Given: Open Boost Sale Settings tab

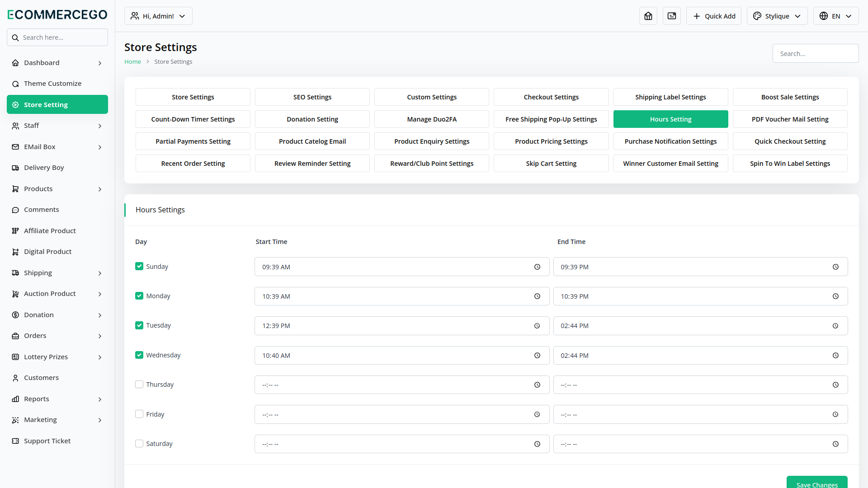Looking at the screenshot, I should pos(790,97).
